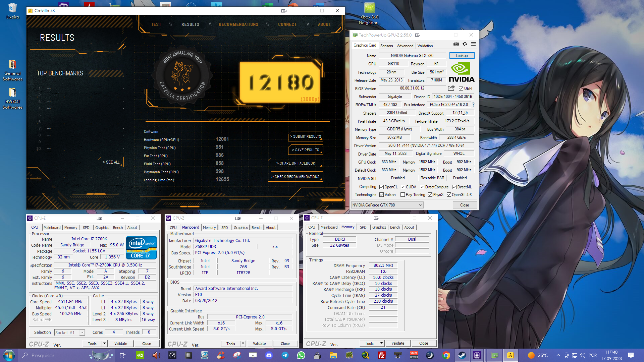Open Discord from the taskbar
This screenshot has width=644, height=362.
[x=269, y=355]
